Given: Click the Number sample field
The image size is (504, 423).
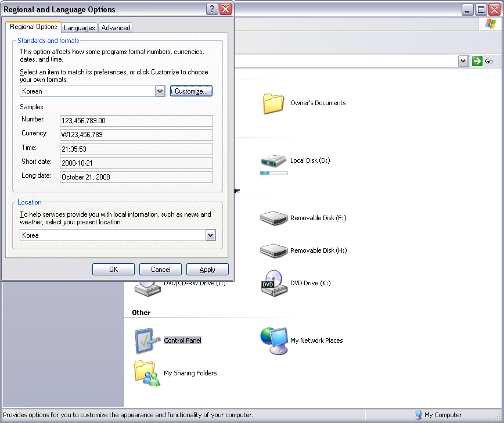Looking at the screenshot, I should pos(136,121).
